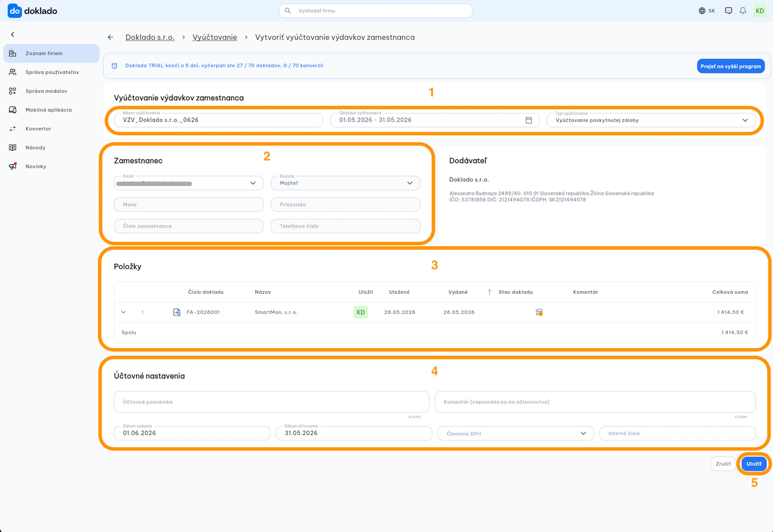Click the Uložiť button

point(754,464)
